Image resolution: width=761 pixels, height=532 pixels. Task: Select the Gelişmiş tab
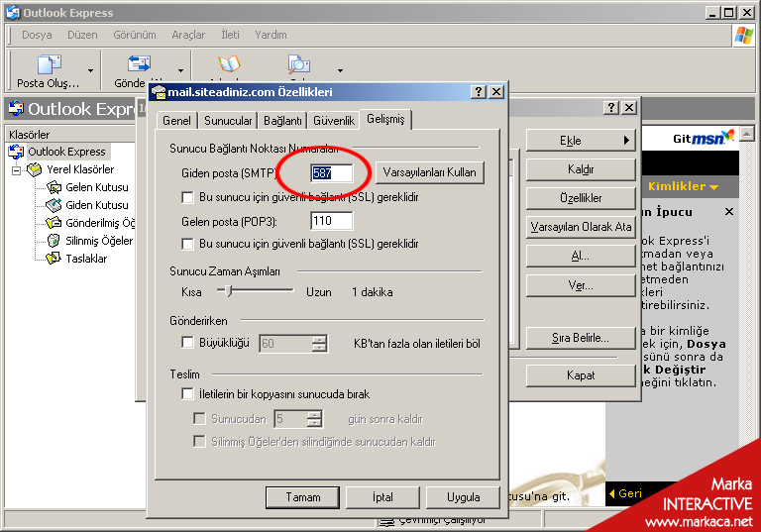[385, 119]
